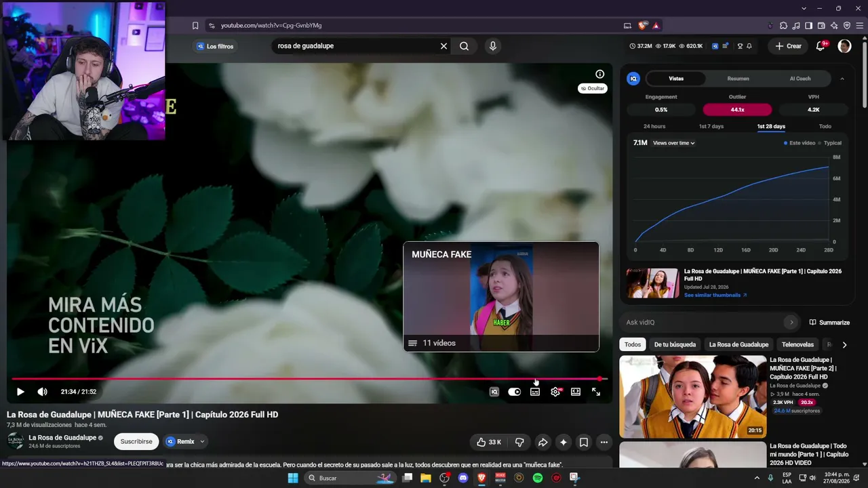Select the Todos filter chip
The height and width of the screenshot is (488, 868).
point(633,344)
